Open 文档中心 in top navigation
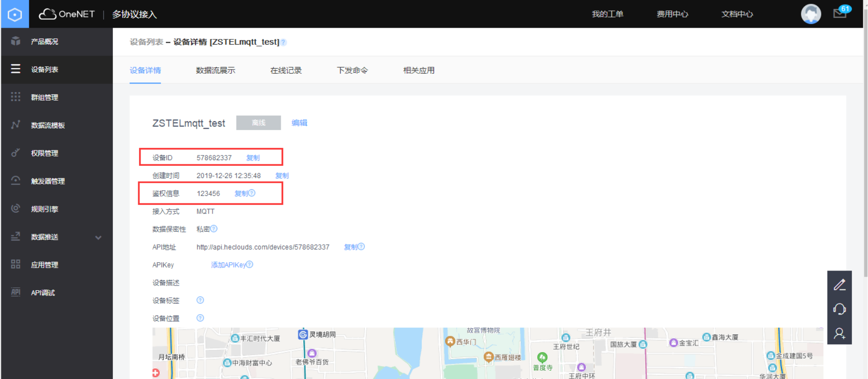868x379 pixels. 737,14
